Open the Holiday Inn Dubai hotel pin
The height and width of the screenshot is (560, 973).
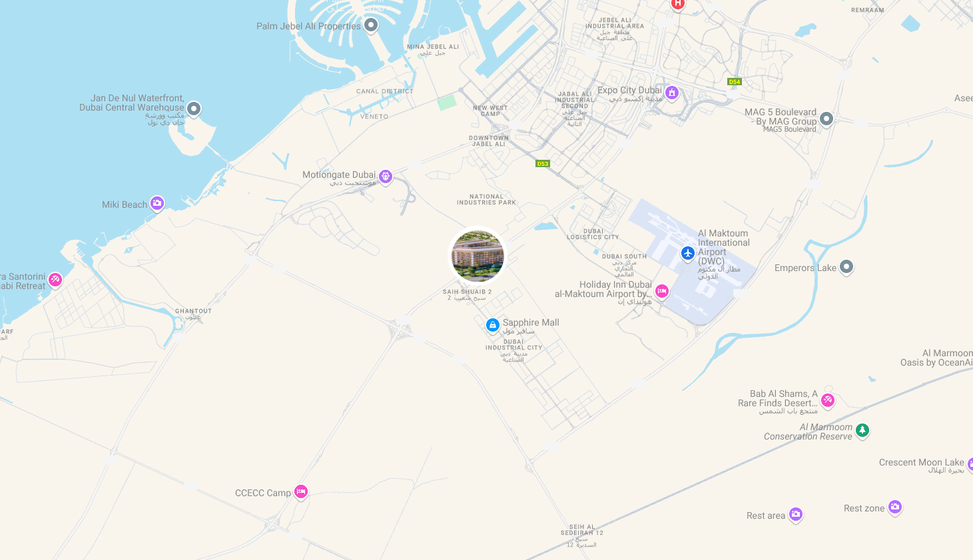(662, 291)
